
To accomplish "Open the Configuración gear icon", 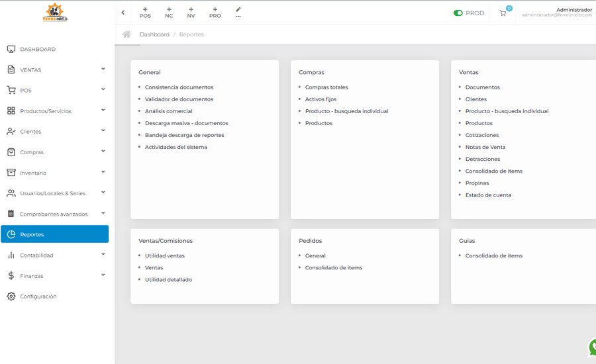I will coord(11,296).
